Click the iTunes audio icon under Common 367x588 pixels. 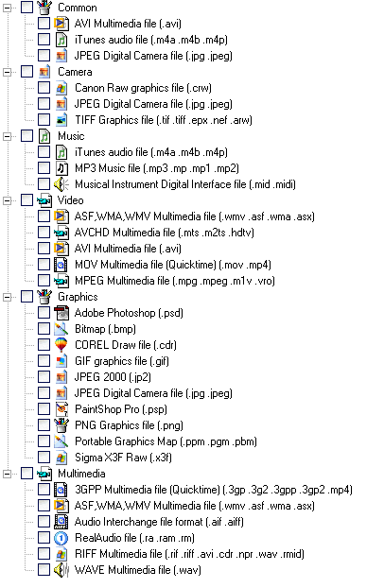pyautogui.click(x=61, y=40)
